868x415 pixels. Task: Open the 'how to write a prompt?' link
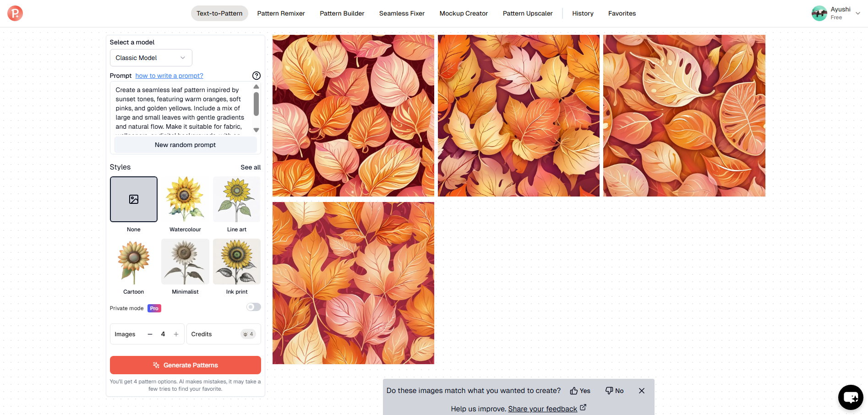(169, 76)
